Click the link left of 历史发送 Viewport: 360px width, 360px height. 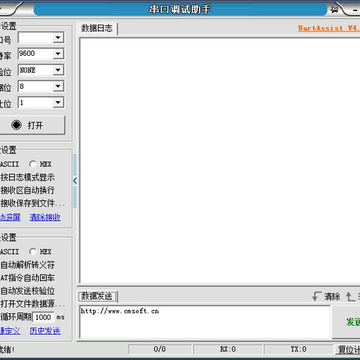click(x=10, y=331)
